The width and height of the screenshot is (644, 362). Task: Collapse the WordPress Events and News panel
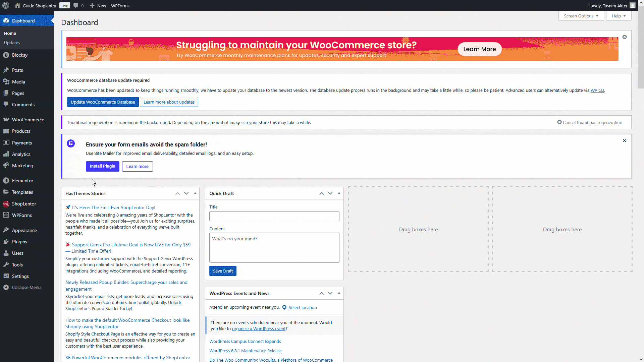point(339,293)
